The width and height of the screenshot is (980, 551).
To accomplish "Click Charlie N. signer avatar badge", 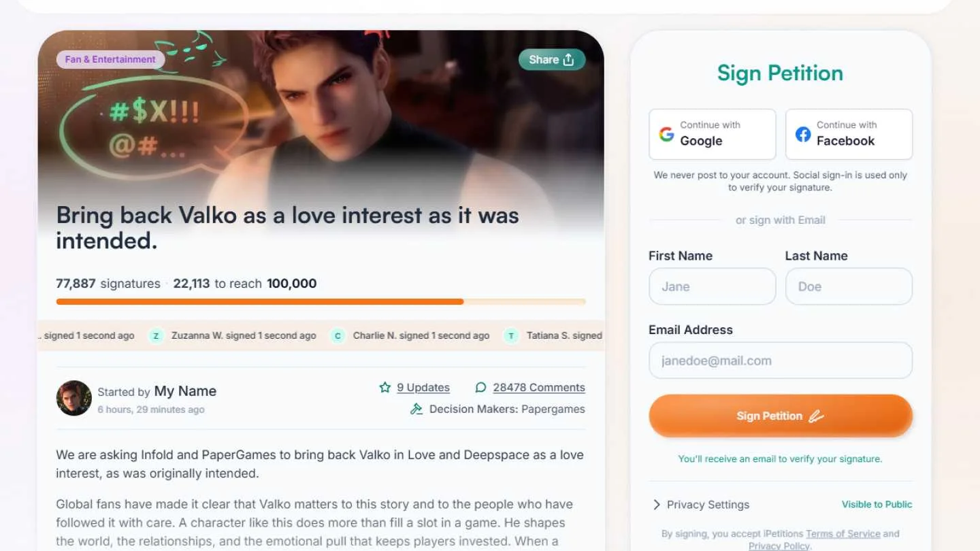I will tap(338, 335).
